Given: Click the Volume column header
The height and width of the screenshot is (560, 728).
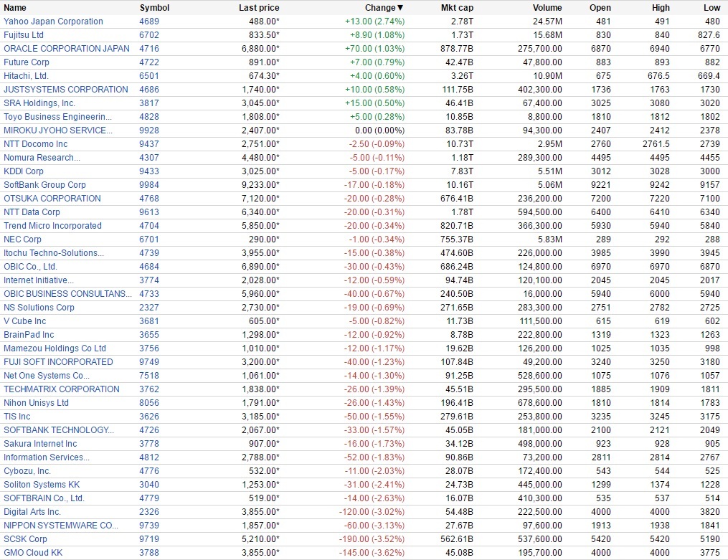Looking at the screenshot, I should coord(547,8).
